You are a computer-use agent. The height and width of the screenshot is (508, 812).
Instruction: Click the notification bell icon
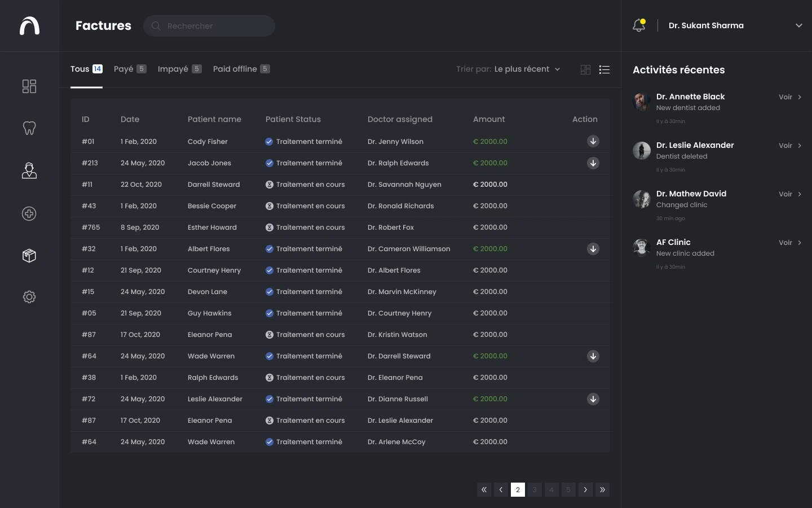[639, 25]
